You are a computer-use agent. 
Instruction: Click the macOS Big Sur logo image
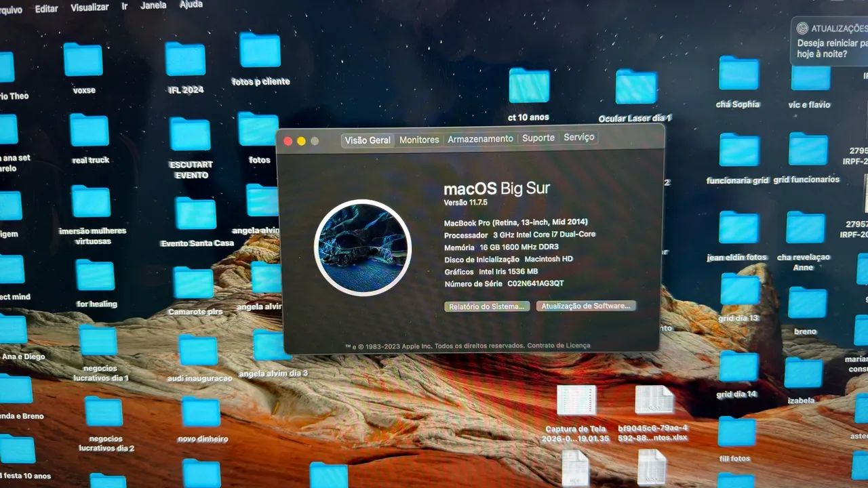point(363,247)
